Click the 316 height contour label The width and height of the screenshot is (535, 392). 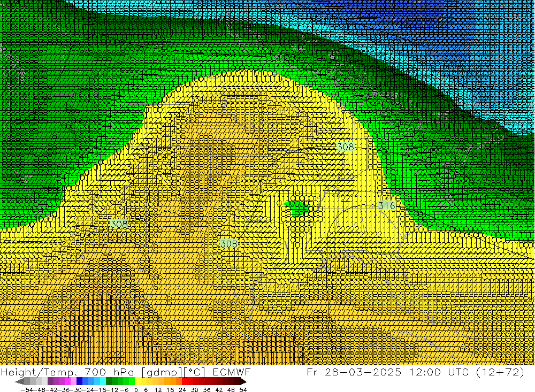coord(387,205)
